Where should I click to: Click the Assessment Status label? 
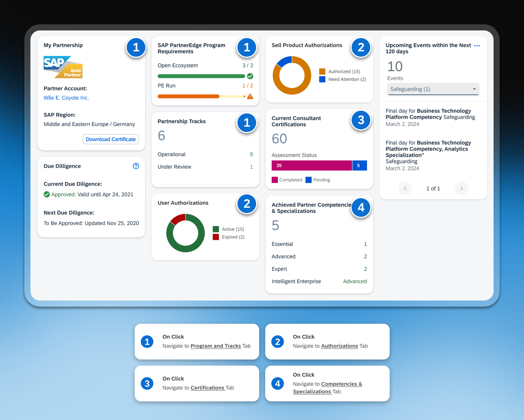[x=294, y=155]
